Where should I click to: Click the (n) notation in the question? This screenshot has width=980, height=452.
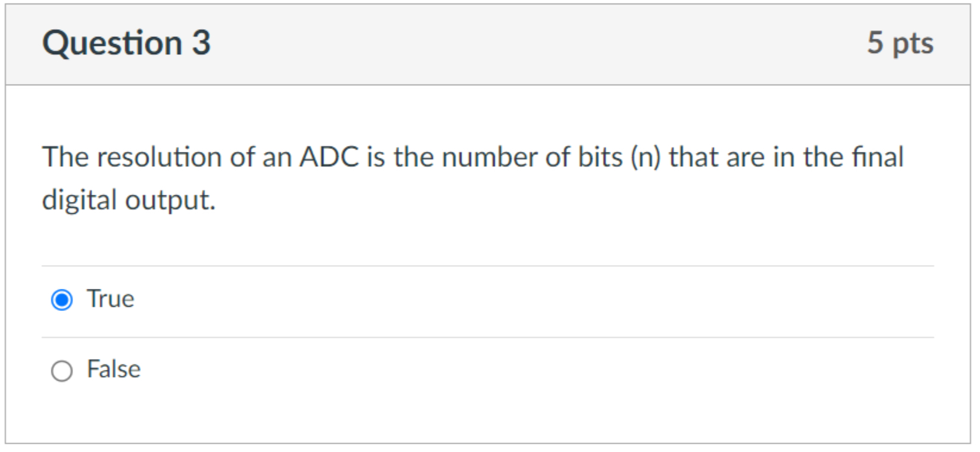click(x=645, y=158)
